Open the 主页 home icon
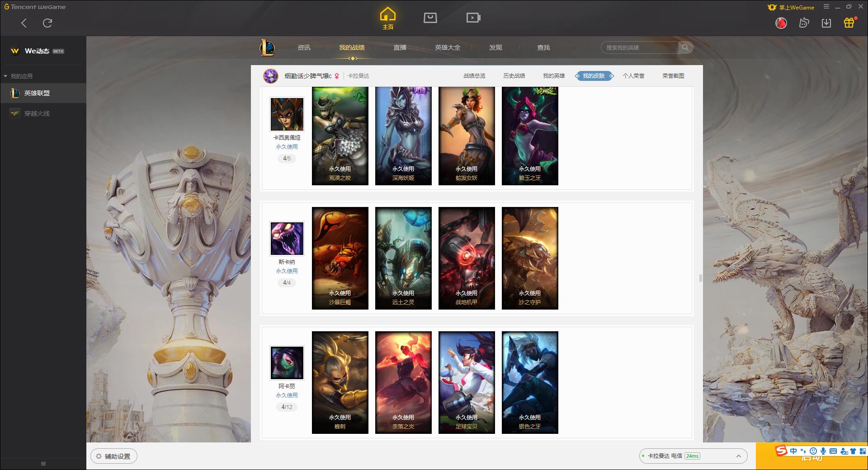 tap(388, 19)
